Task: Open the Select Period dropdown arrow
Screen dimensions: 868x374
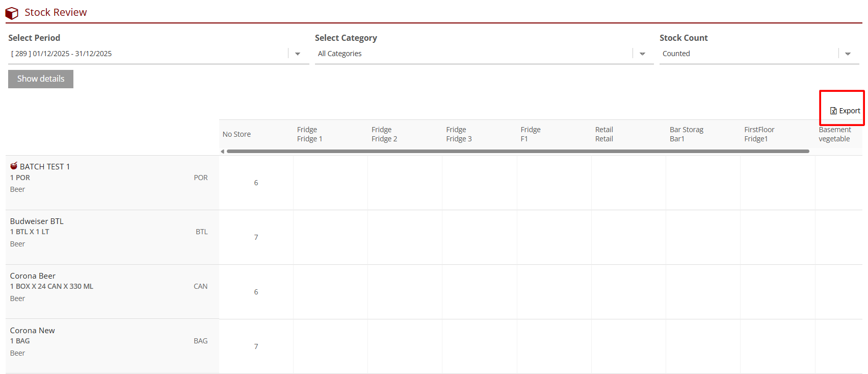Action: click(x=298, y=54)
